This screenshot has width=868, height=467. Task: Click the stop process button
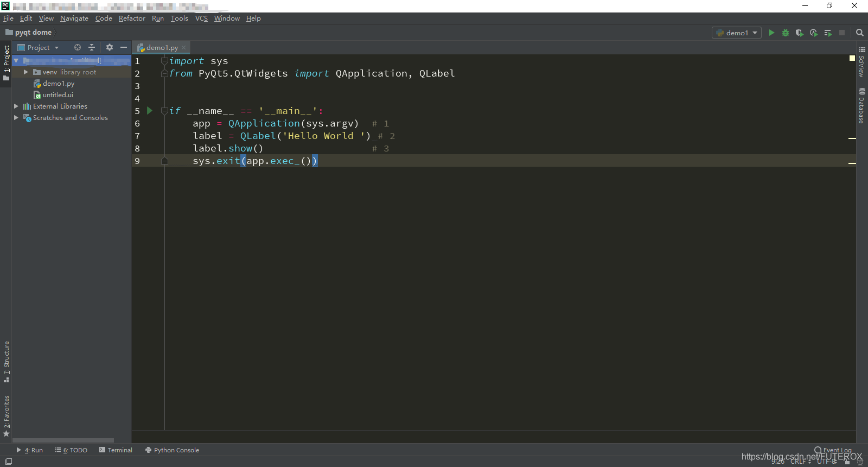pyautogui.click(x=842, y=33)
